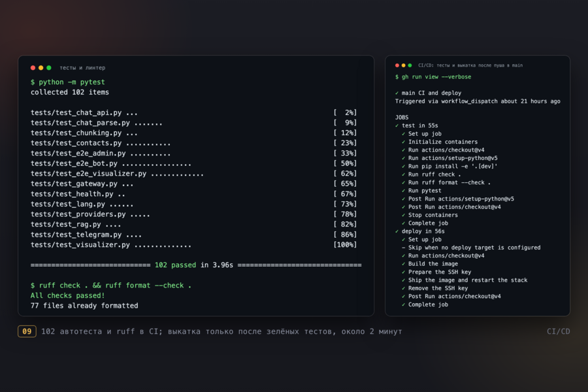Close the "тесты и линтер" terminal window

click(33, 68)
